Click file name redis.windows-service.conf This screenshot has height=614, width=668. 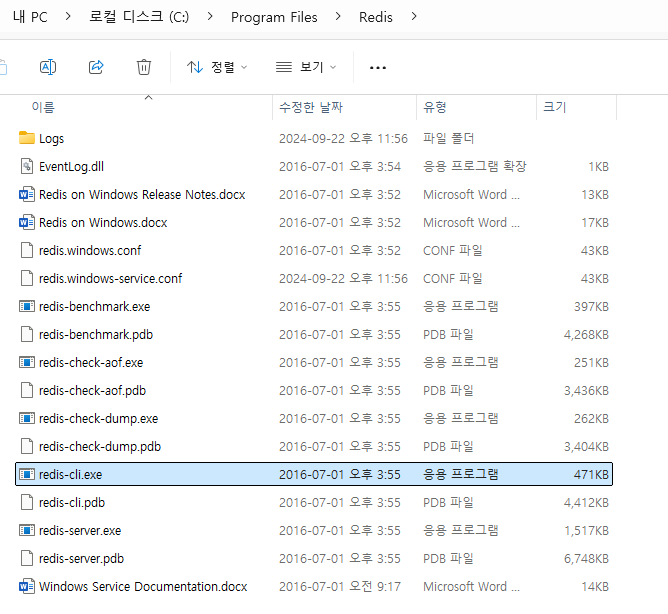point(110,279)
